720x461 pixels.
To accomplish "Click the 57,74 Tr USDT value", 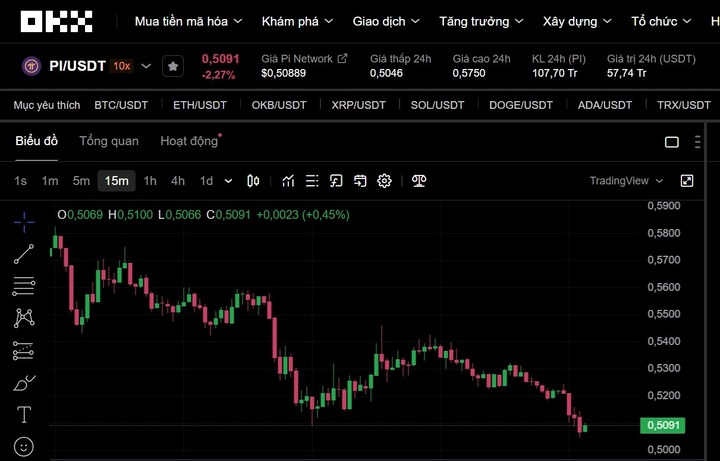I will (x=627, y=73).
